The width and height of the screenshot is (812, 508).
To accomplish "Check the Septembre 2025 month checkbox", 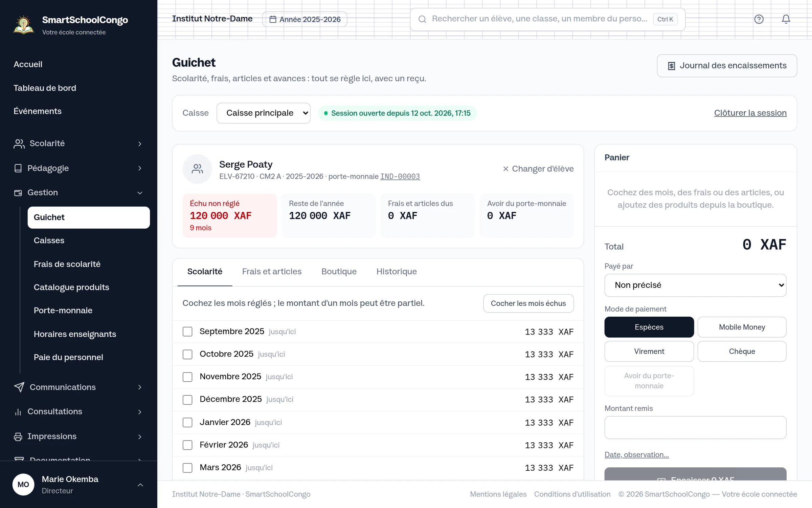I will click(187, 332).
